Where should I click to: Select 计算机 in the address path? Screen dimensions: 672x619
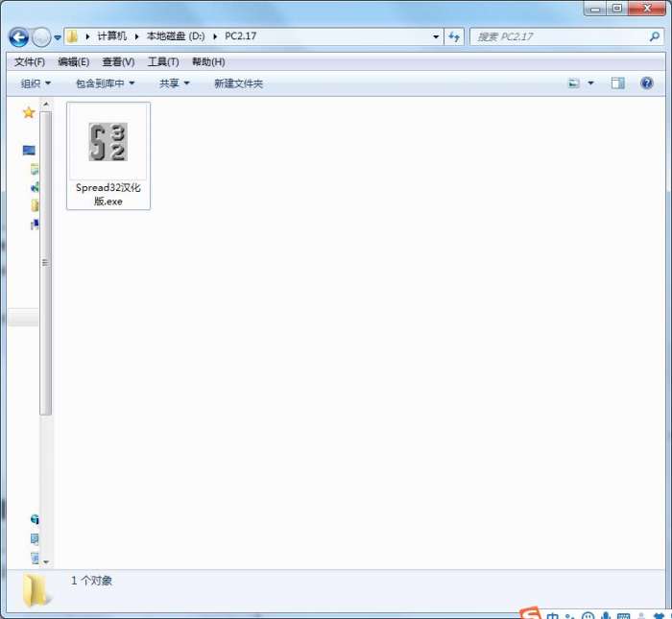pos(112,36)
